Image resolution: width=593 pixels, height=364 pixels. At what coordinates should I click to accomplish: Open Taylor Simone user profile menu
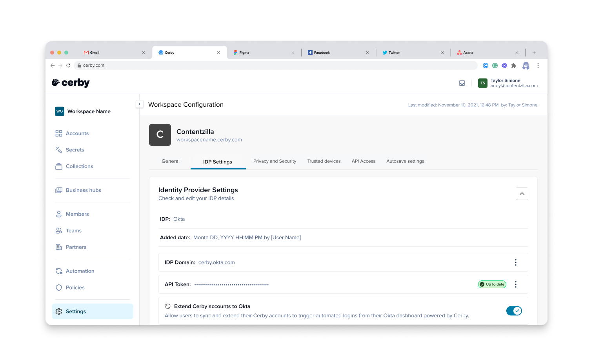(508, 83)
